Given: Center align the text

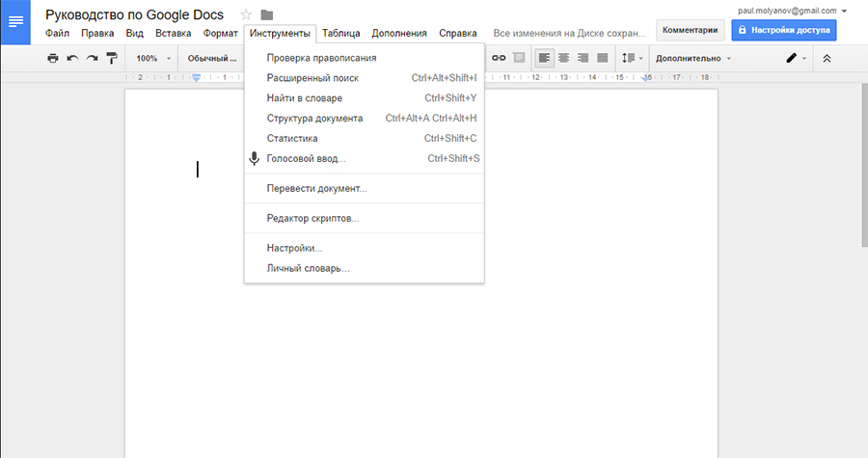Looking at the screenshot, I should (x=563, y=58).
